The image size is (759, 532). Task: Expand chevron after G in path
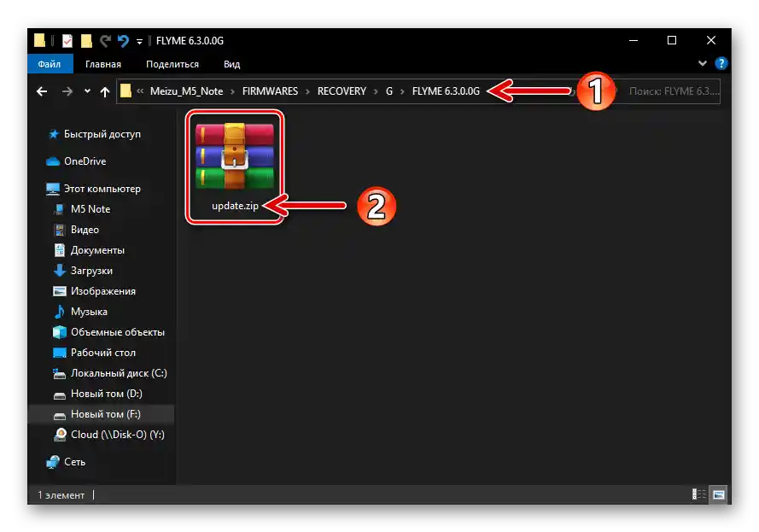(x=402, y=91)
